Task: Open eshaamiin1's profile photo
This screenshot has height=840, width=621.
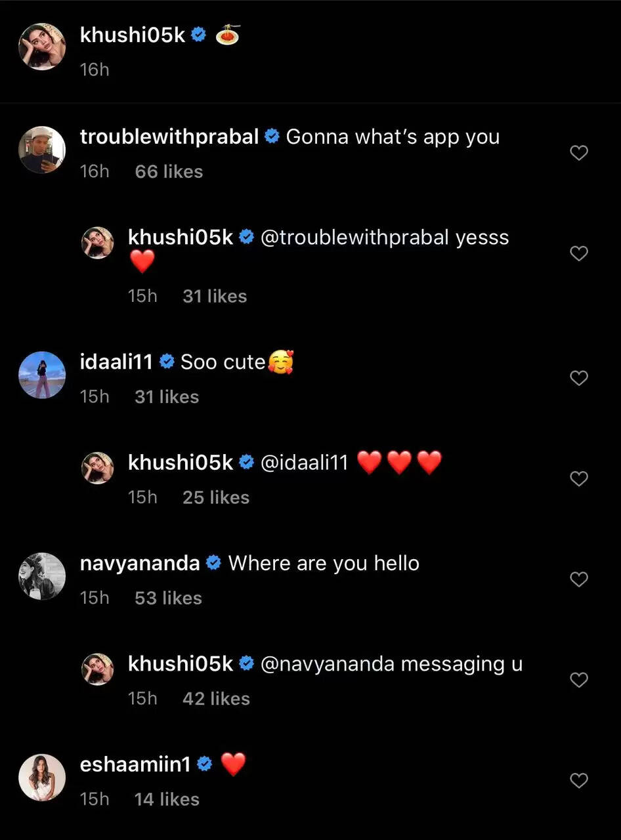Action: [42, 777]
